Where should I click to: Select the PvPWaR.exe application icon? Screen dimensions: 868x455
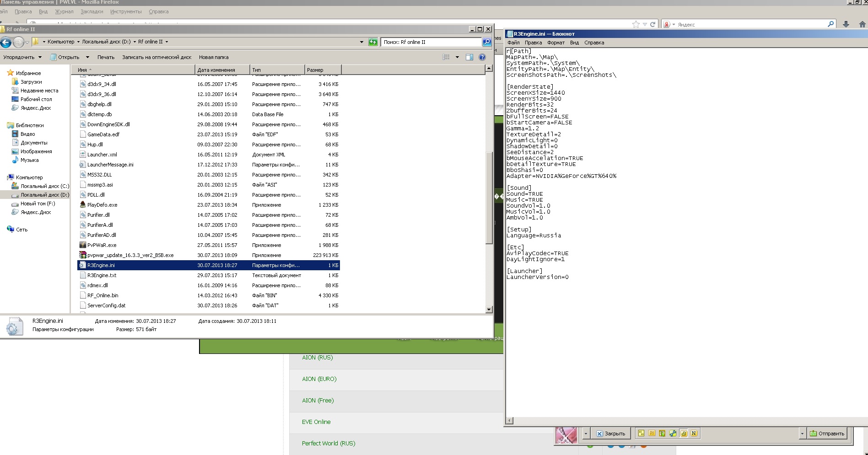83,245
